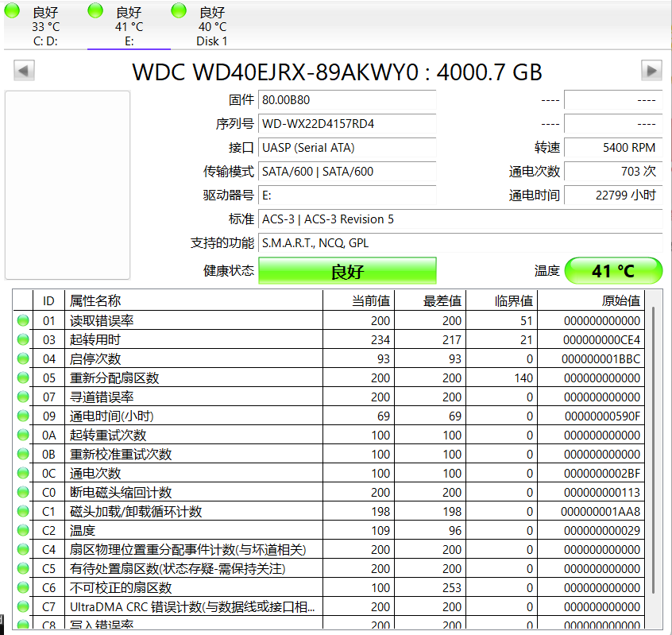Click raw value 000000001BBC
This screenshot has height=635, width=672.
(x=601, y=359)
